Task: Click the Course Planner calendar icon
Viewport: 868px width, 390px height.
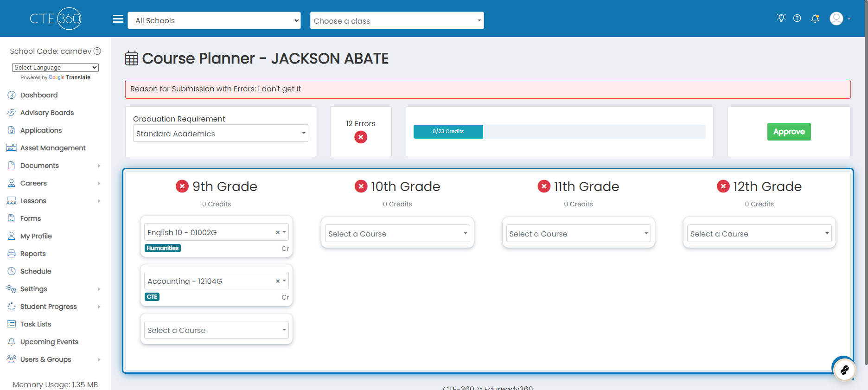Action: tap(132, 58)
